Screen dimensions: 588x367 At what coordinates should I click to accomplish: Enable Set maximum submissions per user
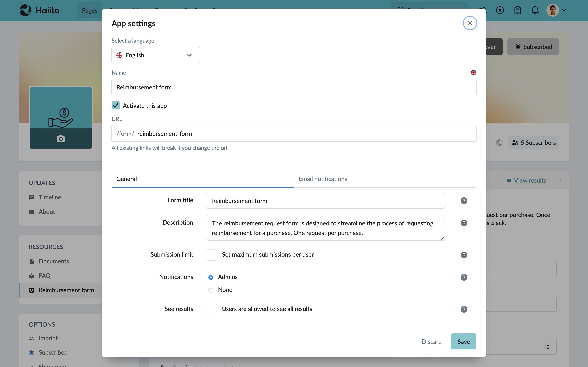click(211, 255)
